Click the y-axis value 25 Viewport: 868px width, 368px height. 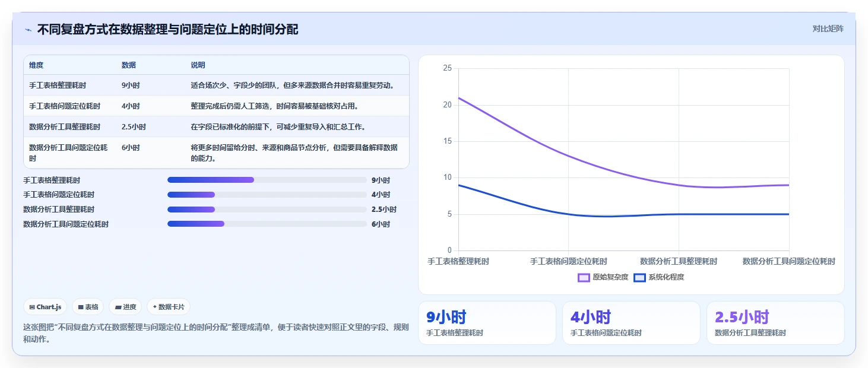(x=448, y=68)
